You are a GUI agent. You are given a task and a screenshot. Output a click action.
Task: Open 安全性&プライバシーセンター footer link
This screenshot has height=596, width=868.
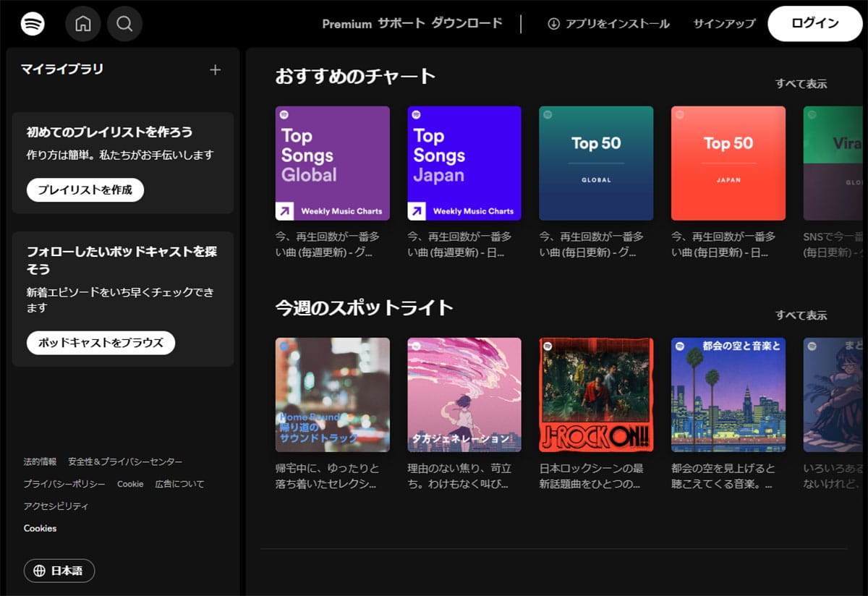click(125, 461)
